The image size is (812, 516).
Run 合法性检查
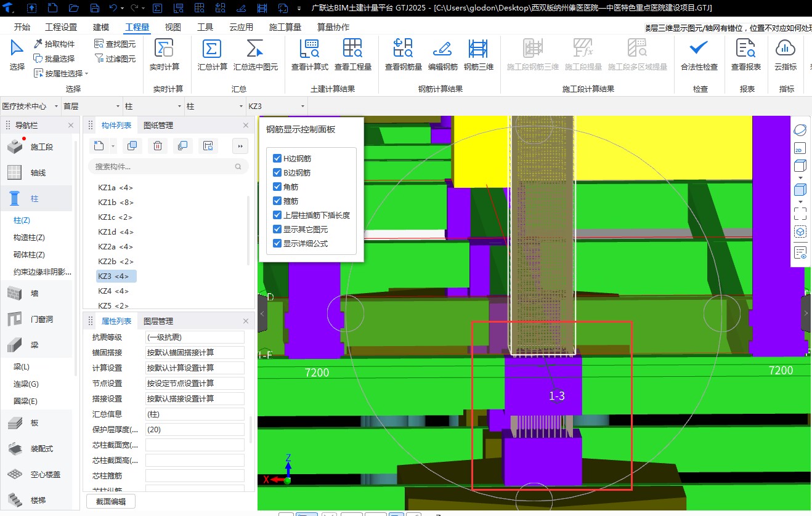pyautogui.click(x=699, y=55)
